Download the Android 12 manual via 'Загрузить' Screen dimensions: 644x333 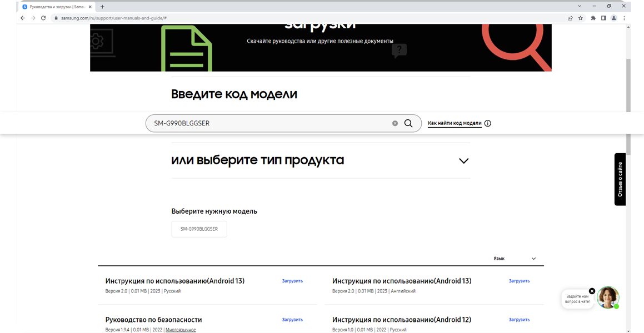point(520,320)
